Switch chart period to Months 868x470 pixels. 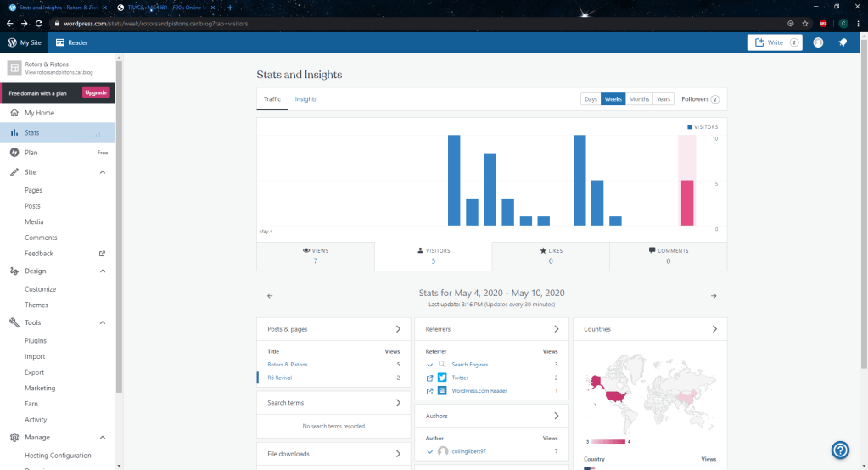click(x=639, y=99)
